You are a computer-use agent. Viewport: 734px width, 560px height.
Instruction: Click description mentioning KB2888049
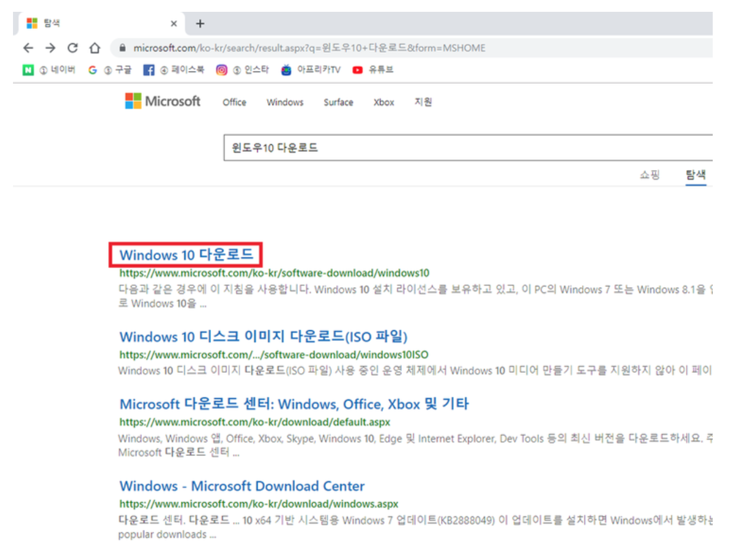click(415, 528)
